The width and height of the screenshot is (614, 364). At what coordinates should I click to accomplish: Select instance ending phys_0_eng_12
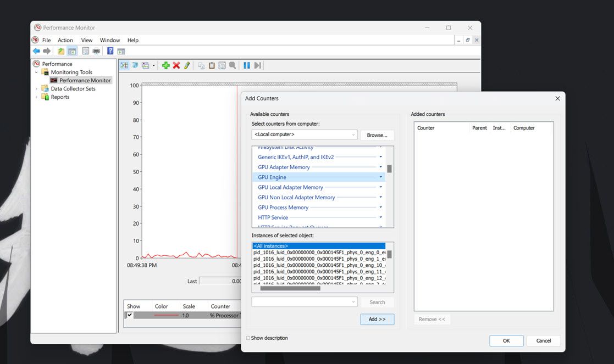[x=319, y=278]
